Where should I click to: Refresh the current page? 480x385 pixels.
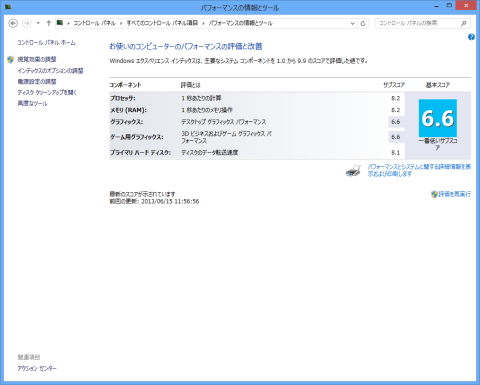pyautogui.click(x=363, y=23)
